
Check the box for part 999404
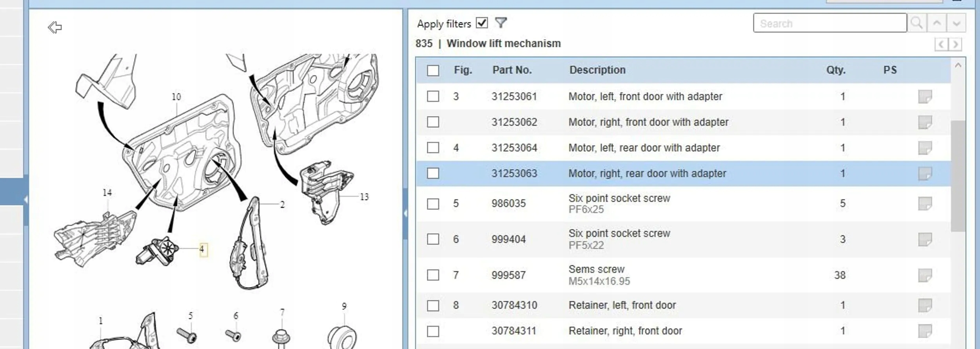(x=433, y=239)
